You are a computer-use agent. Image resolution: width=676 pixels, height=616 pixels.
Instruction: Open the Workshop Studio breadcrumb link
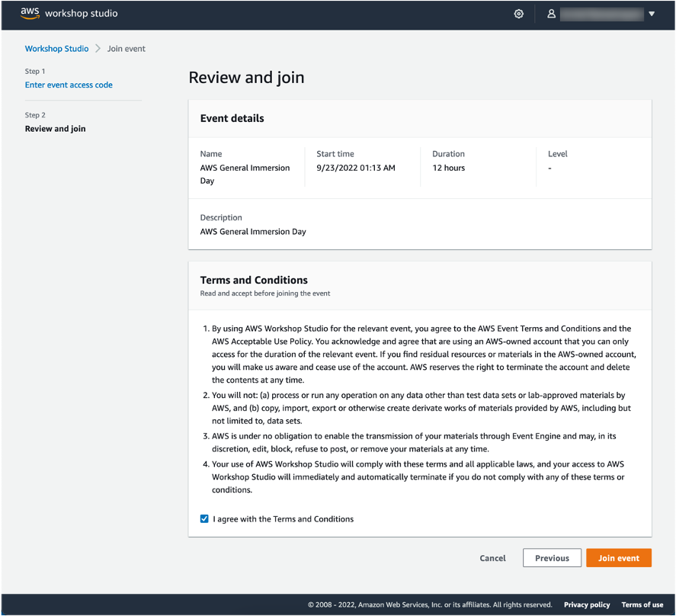pos(56,49)
